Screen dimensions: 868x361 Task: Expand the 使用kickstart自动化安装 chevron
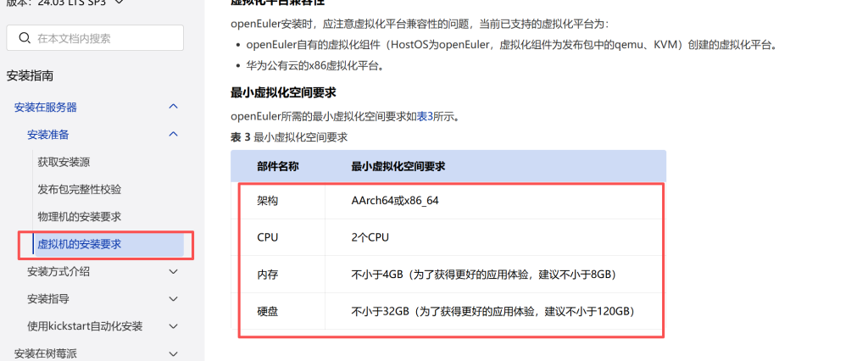[173, 326]
